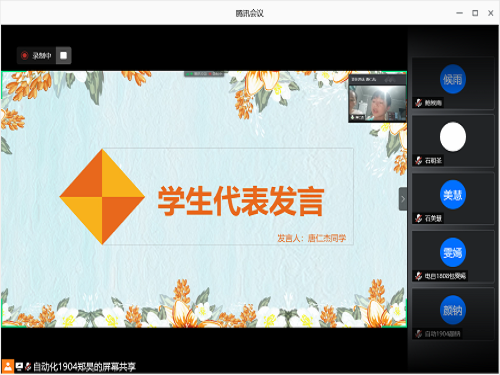Select the 颜钠 participant avatar
Image resolution: width=500 pixels, height=375 pixels.
(452, 310)
